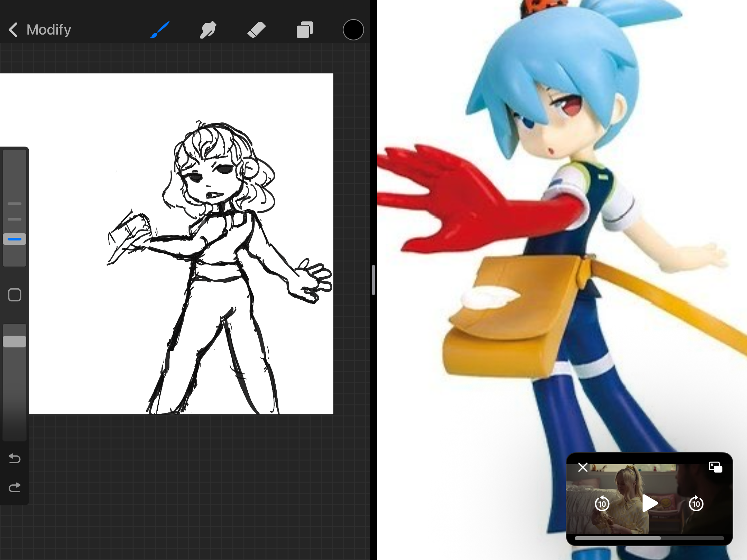Select the Eraser tool
747x560 pixels.
pos(257,30)
